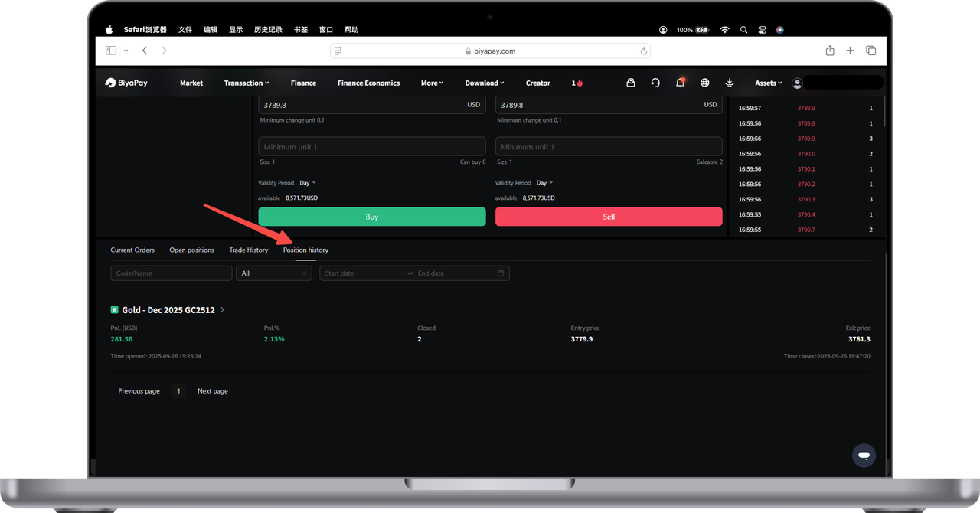The width and height of the screenshot is (980, 513).
Task: Open the chat bubble widget
Action: tap(864, 456)
